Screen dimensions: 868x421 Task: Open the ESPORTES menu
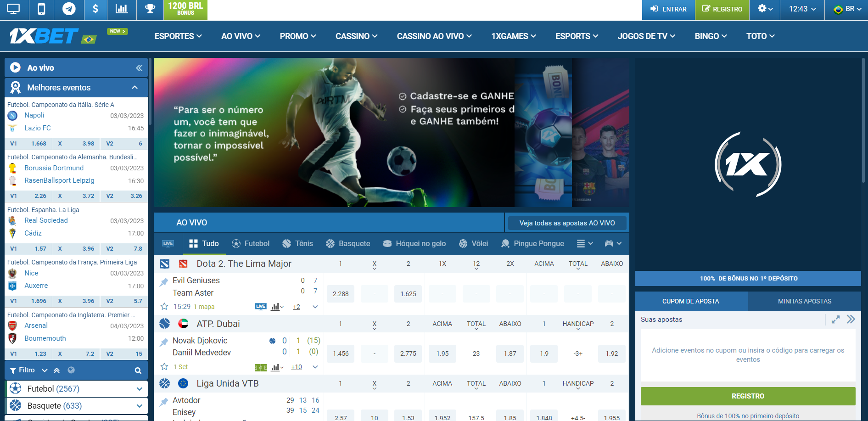pos(178,36)
